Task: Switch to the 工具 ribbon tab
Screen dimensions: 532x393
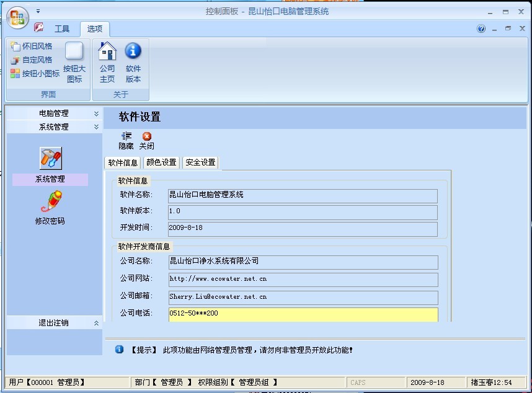Action: pyautogui.click(x=62, y=29)
